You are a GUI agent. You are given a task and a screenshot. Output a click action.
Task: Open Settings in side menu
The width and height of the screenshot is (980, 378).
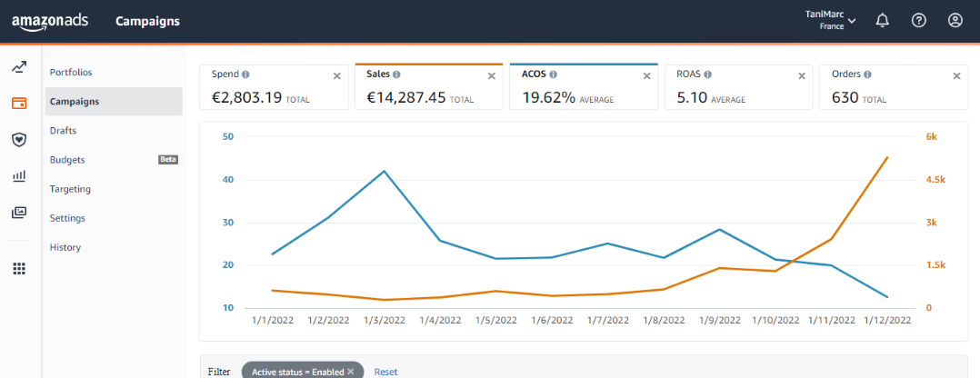pos(67,218)
